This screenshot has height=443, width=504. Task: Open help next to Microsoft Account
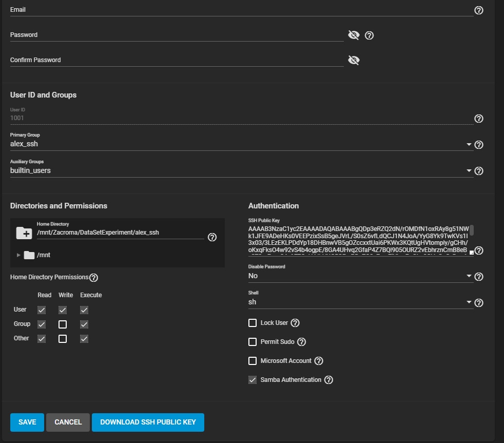tap(319, 361)
